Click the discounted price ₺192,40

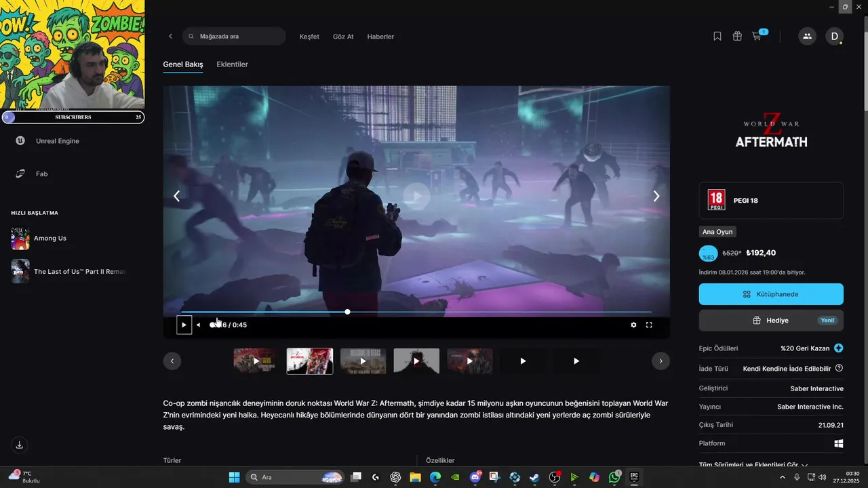[761, 253]
